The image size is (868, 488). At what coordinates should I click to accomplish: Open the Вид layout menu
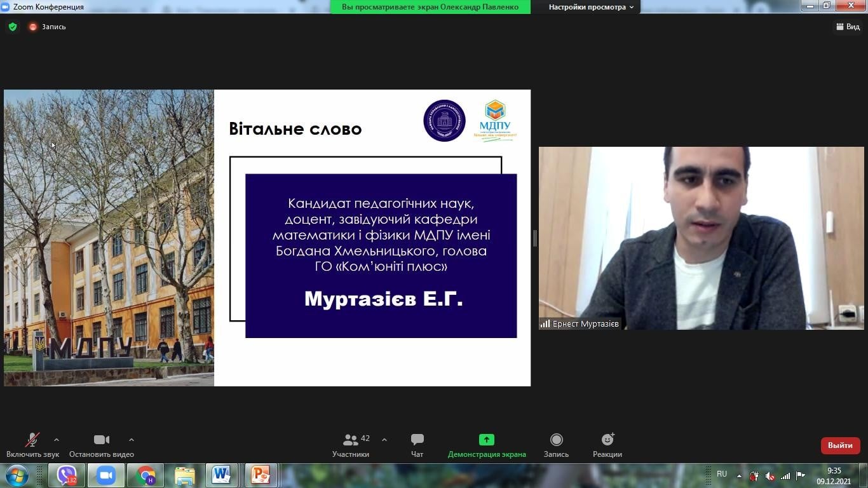(x=848, y=27)
